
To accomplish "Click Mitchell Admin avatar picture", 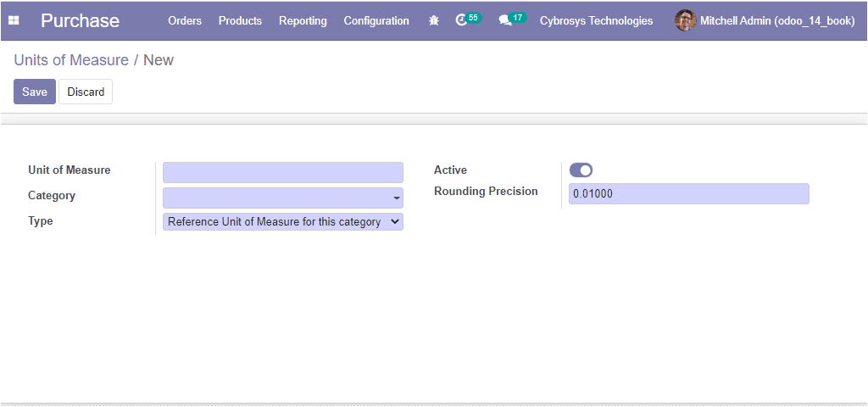I will point(685,20).
